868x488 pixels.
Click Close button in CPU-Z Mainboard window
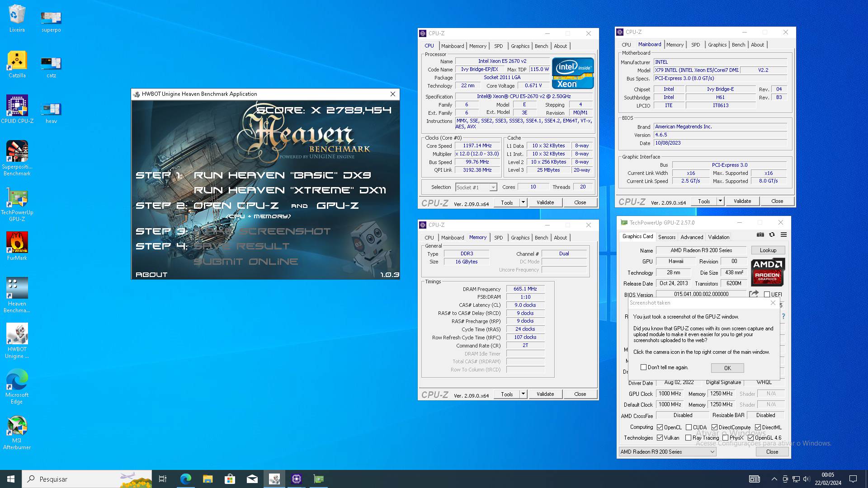tap(777, 201)
